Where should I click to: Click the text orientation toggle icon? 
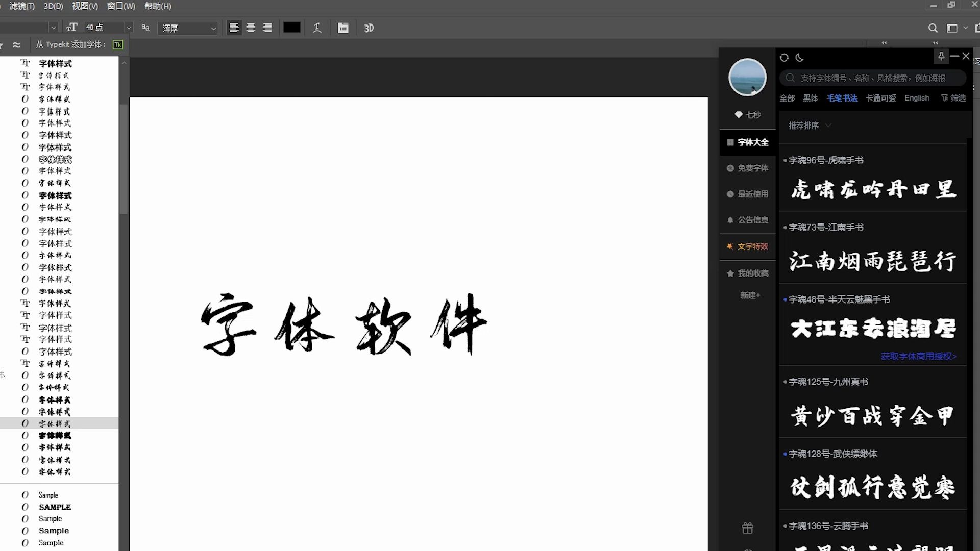tap(73, 28)
